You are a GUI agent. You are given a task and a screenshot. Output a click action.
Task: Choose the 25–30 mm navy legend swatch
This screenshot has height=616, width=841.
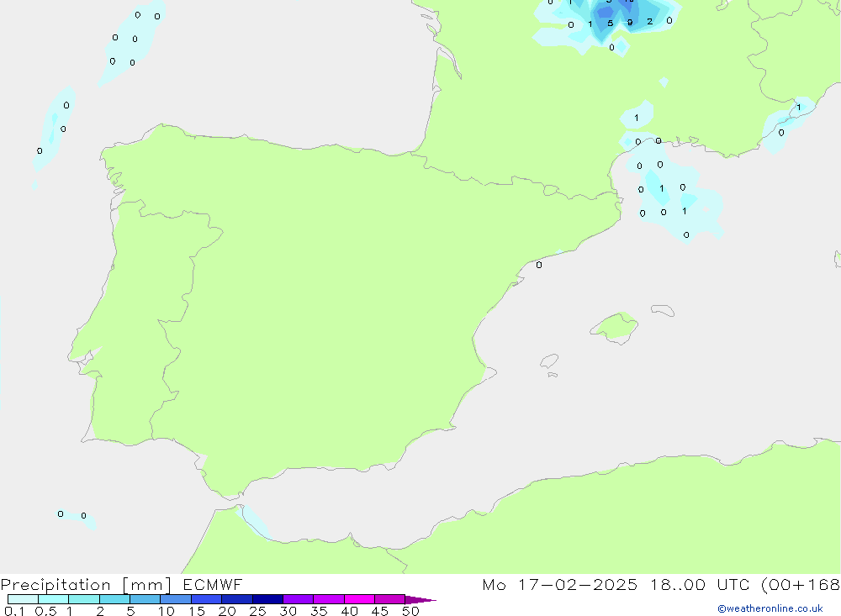pyautogui.click(x=267, y=599)
